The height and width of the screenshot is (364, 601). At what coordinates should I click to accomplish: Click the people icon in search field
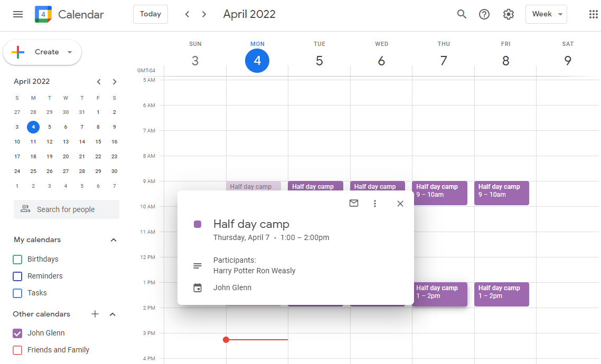(25, 208)
